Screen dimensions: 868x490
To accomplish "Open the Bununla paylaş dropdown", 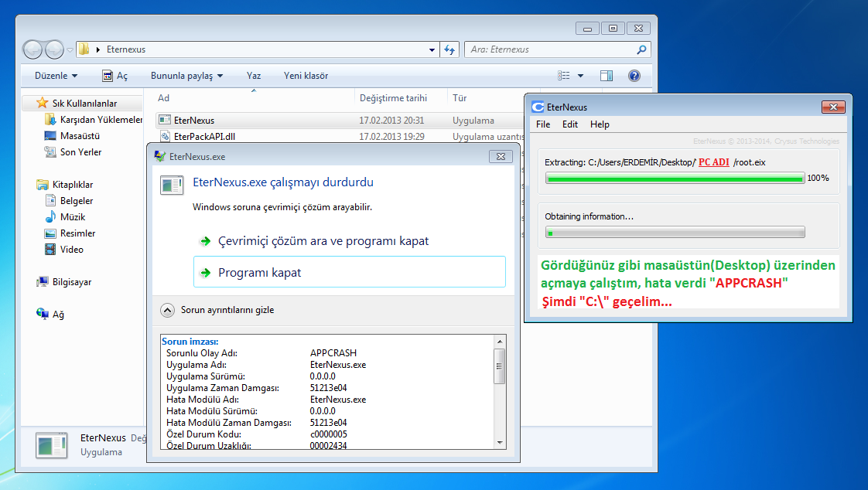I will click(x=186, y=76).
